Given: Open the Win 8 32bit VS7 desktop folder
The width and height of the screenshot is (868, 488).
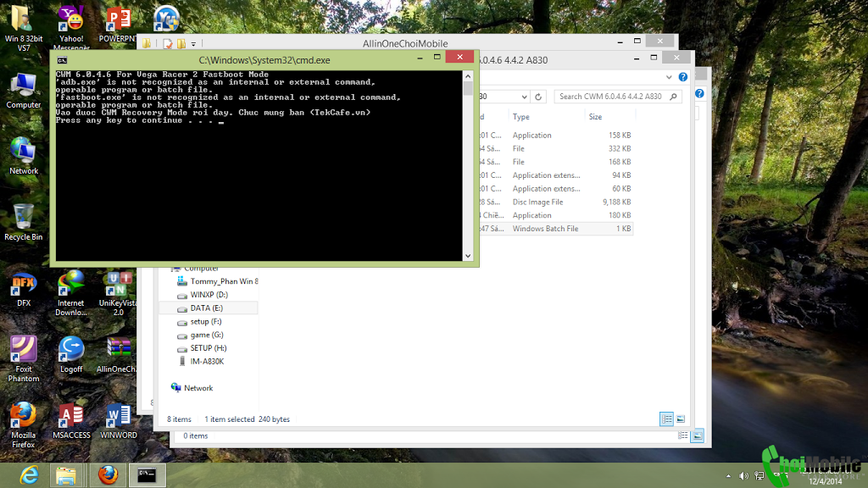Looking at the screenshot, I should tap(23, 28).
